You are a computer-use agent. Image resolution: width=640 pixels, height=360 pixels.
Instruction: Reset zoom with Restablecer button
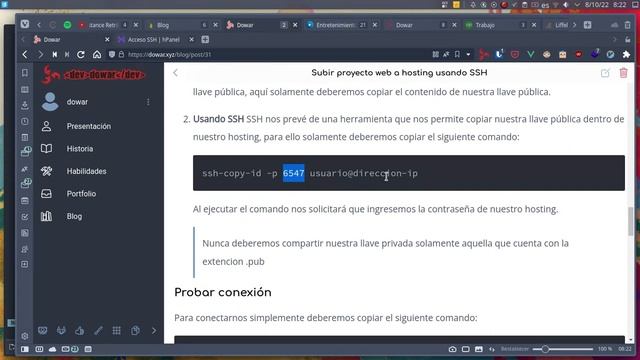pyautogui.click(x=515, y=349)
